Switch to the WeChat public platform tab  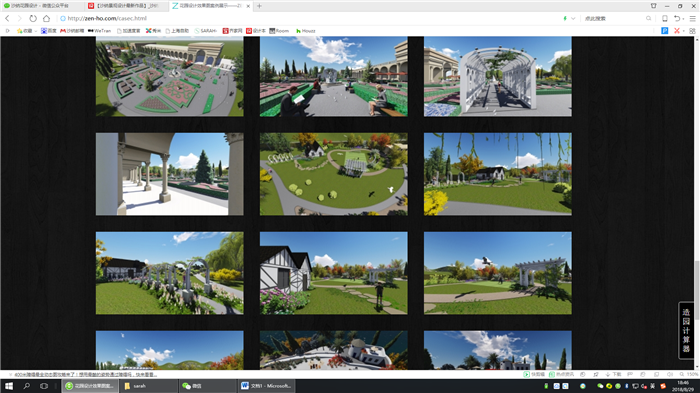click(x=42, y=6)
